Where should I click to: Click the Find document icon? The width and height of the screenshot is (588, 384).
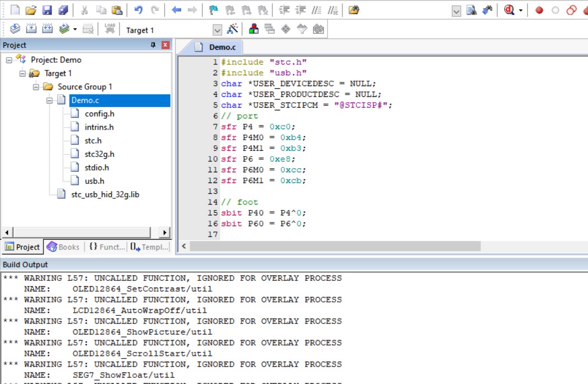point(471,10)
